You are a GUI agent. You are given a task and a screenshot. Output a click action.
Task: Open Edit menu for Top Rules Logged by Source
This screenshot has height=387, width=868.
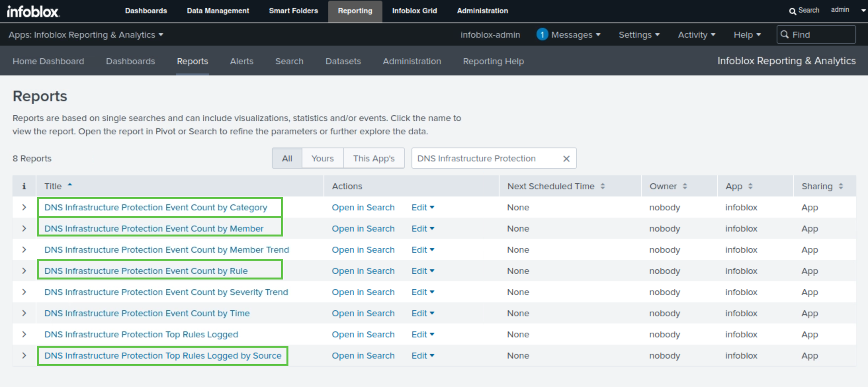(x=422, y=356)
